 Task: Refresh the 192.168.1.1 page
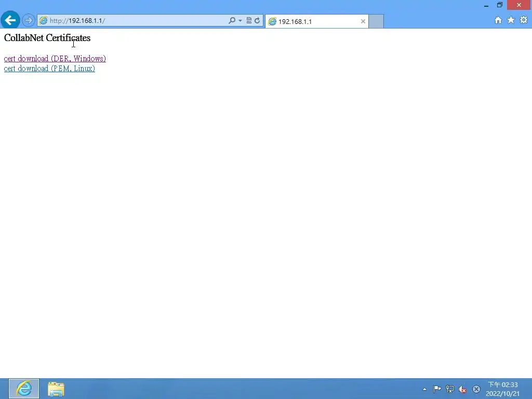[257, 20]
